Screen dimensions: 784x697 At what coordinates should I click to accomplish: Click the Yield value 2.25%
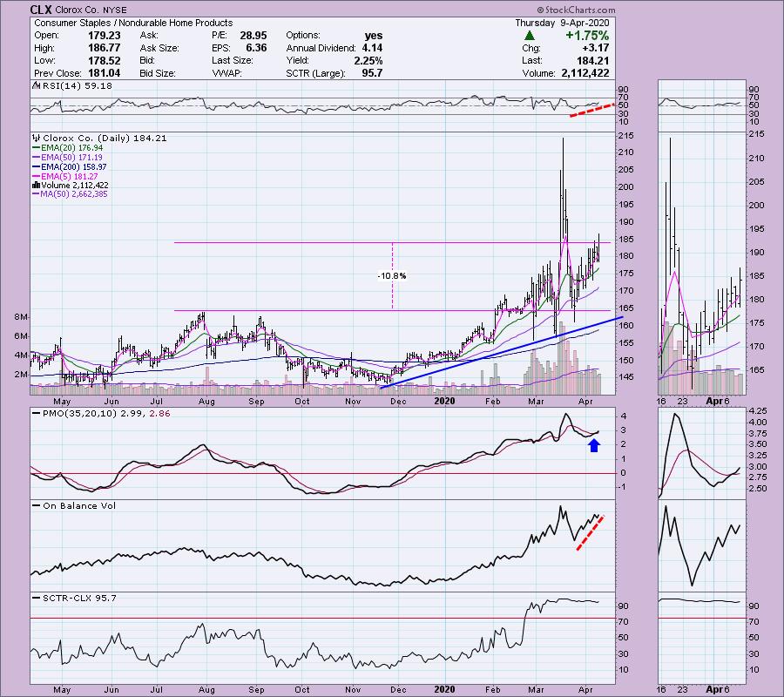(368, 60)
